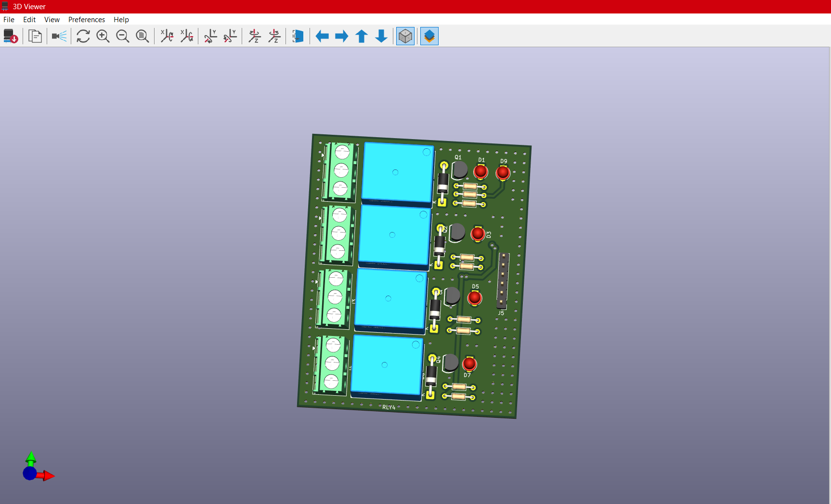Rotate Z counterclockwise

[274, 36]
